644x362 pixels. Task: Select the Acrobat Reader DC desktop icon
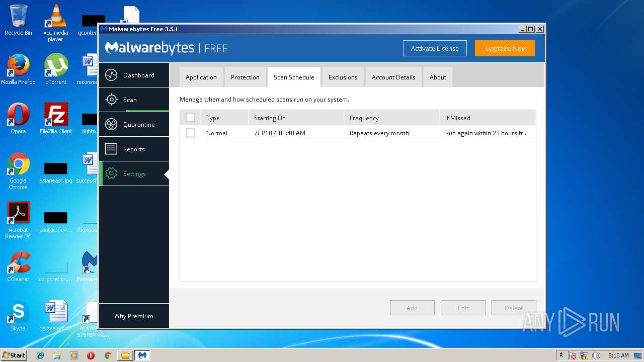coord(18,220)
